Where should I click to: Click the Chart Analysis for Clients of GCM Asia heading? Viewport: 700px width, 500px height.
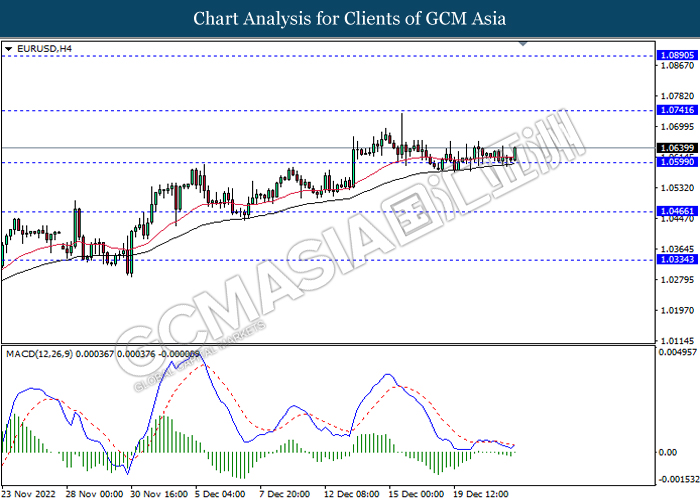pyautogui.click(x=350, y=18)
